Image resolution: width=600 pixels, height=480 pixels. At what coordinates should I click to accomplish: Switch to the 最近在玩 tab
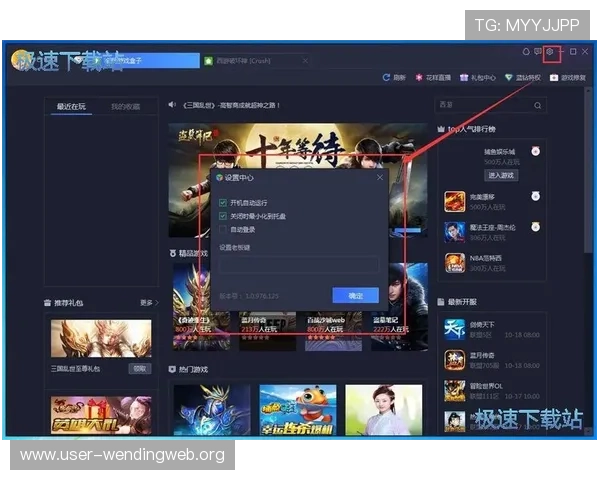[x=71, y=106]
